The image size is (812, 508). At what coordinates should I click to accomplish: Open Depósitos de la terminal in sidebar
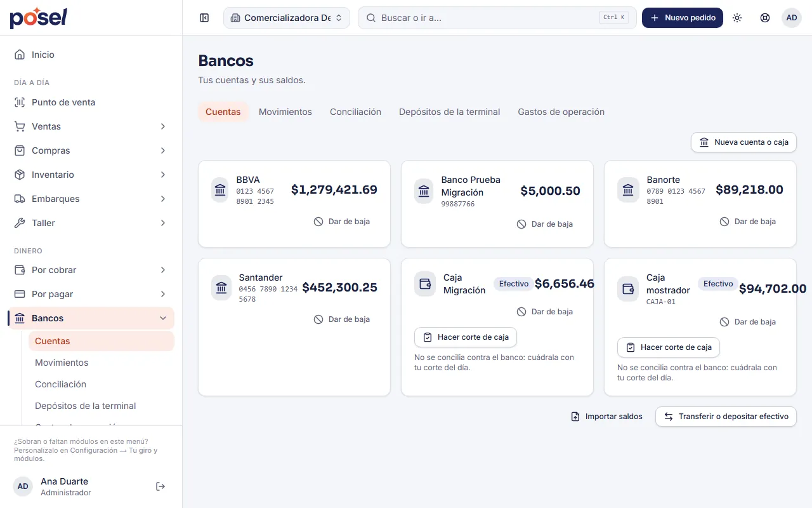click(101, 406)
